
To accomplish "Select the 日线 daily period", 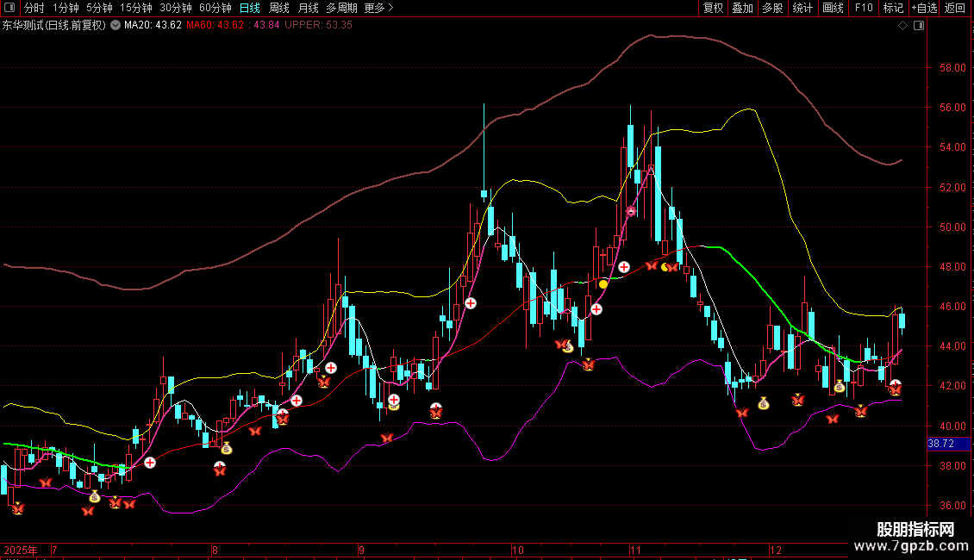I will [250, 8].
